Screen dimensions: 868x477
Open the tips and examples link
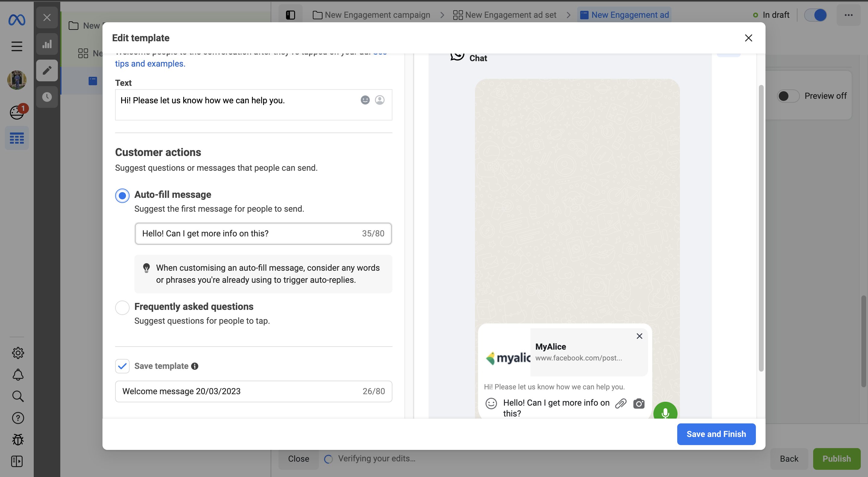tap(150, 64)
